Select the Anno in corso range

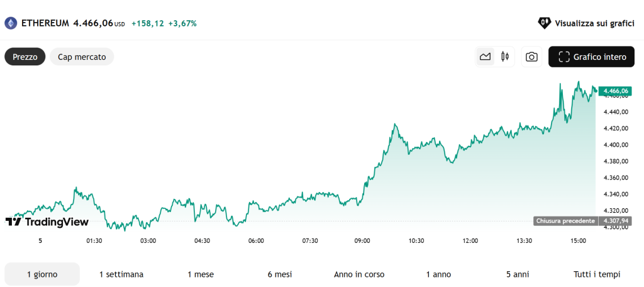coord(359,274)
